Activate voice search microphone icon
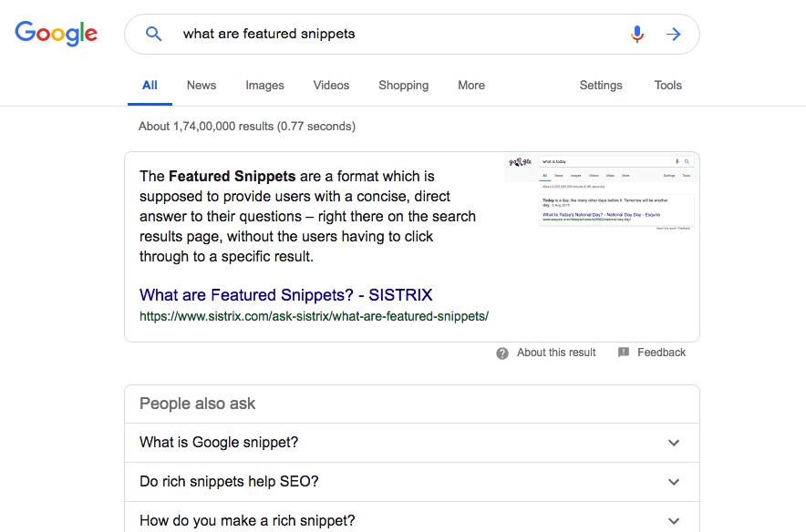This screenshot has height=532, width=806. coord(637,34)
